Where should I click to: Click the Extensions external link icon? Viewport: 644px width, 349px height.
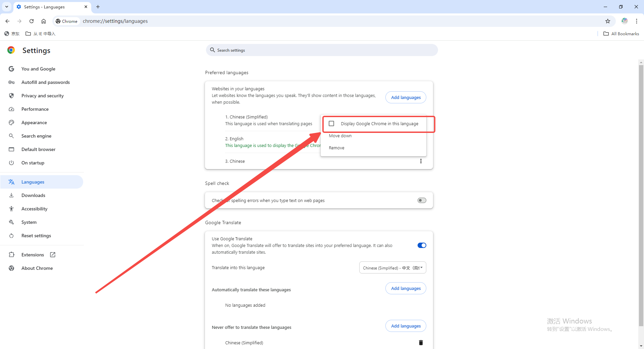pos(53,255)
